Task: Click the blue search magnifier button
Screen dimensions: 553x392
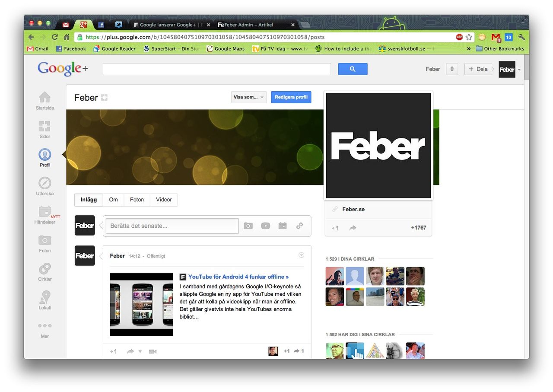Action: [353, 69]
